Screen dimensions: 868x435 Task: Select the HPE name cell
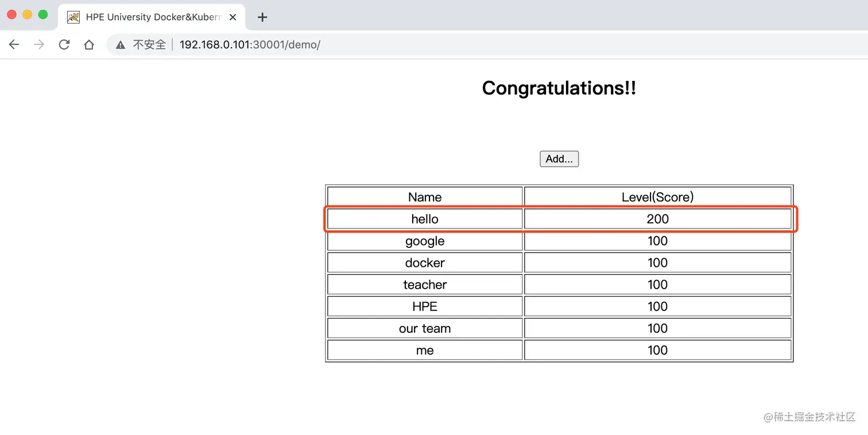tap(425, 306)
